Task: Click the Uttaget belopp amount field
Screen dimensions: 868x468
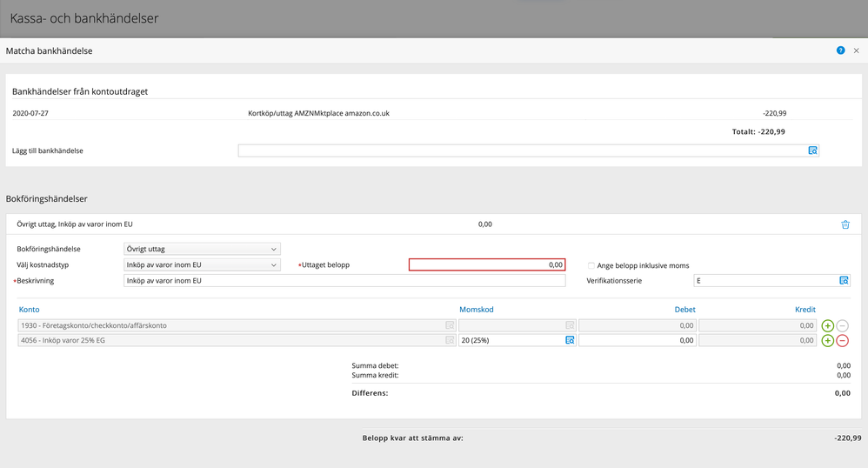Action: (x=487, y=264)
